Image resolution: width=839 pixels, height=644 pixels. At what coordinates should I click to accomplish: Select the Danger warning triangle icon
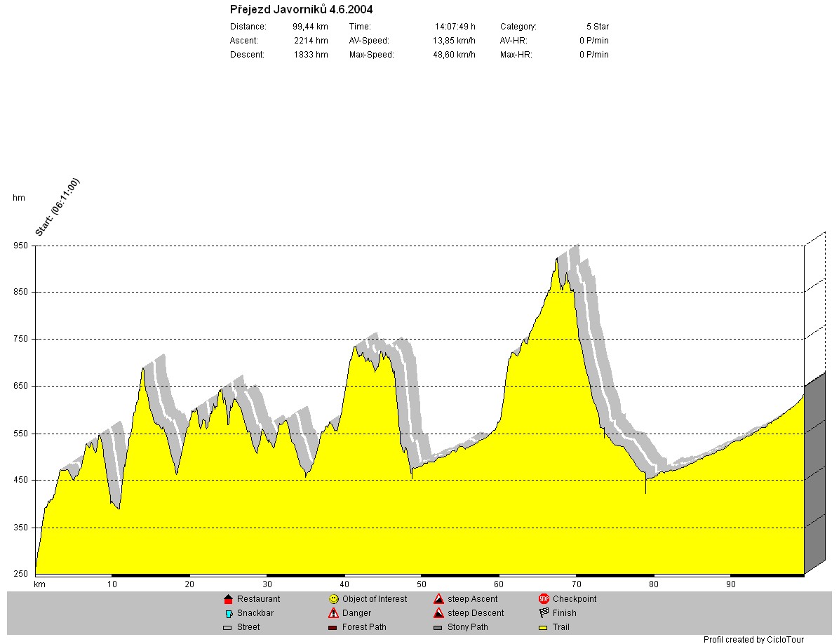click(333, 613)
